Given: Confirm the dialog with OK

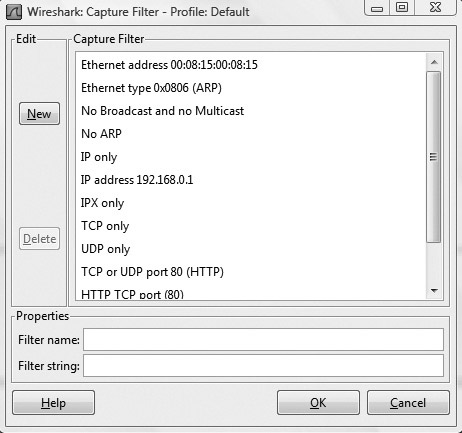Looking at the screenshot, I should pos(318,403).
